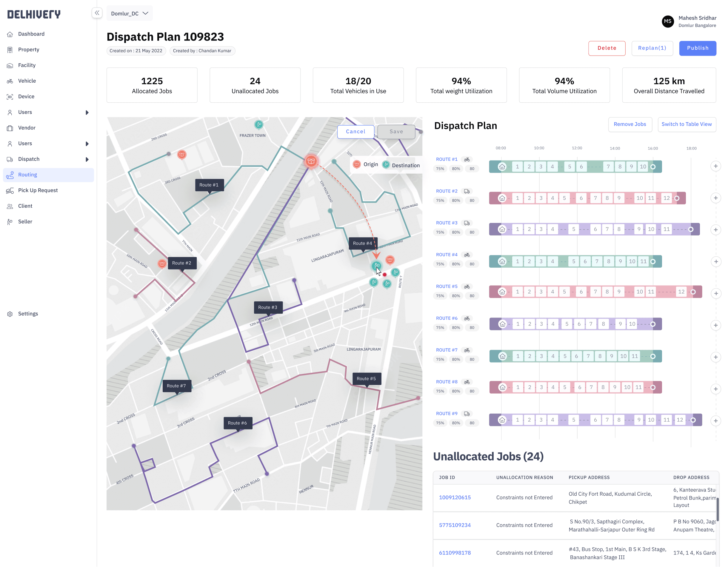Open the Domlur_DC facility dropdown
Viewport: 728px width, 567px height.
coord(129,13)
